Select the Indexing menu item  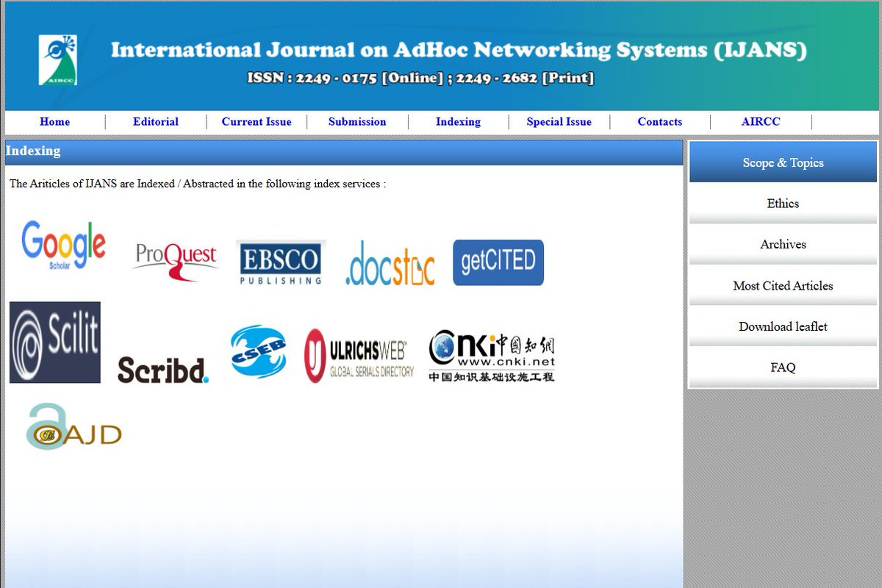point(458,122)
